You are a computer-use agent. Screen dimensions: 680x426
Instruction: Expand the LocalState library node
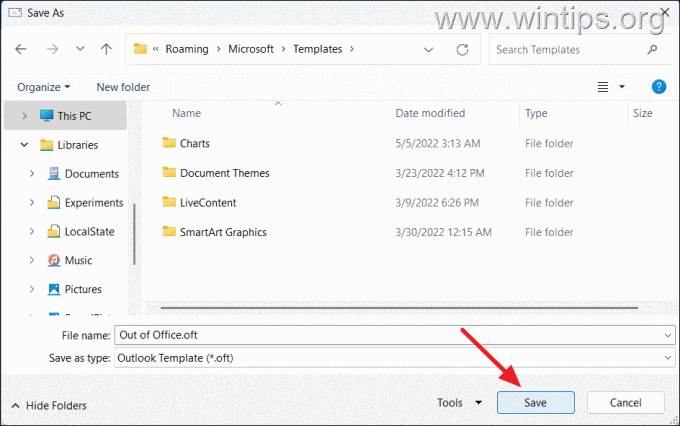pos(32,232)
